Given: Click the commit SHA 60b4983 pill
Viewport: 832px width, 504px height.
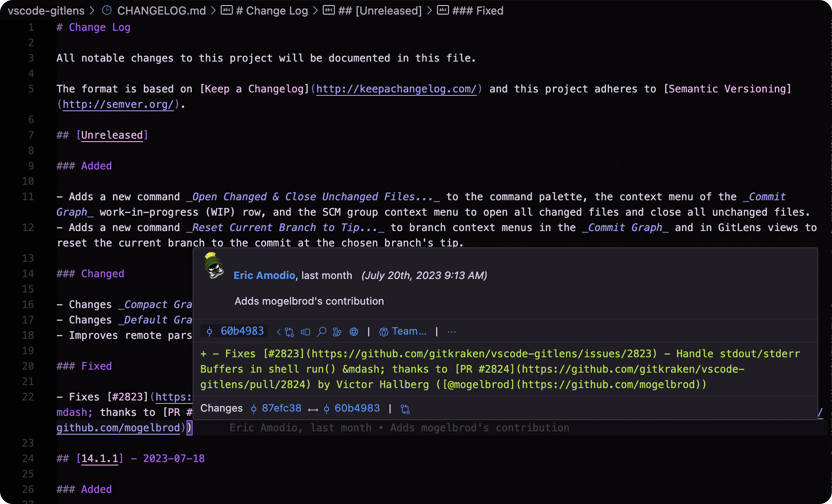Looking at the screenshot, I should 235,331.
